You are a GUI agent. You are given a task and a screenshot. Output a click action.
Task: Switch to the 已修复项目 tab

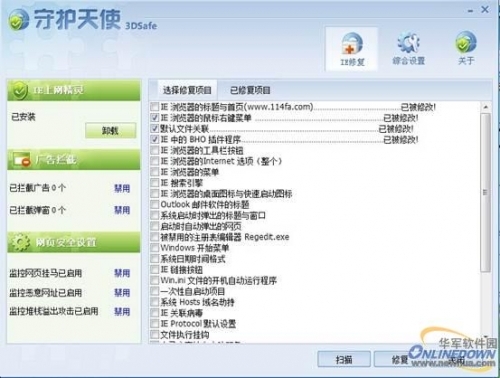pos(250,90)
